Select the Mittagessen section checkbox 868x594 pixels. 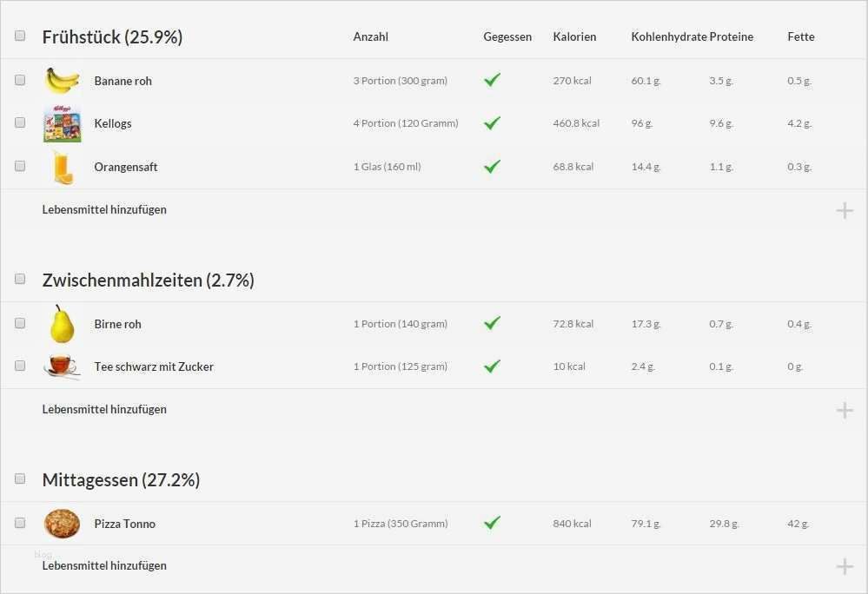(20, 478)
